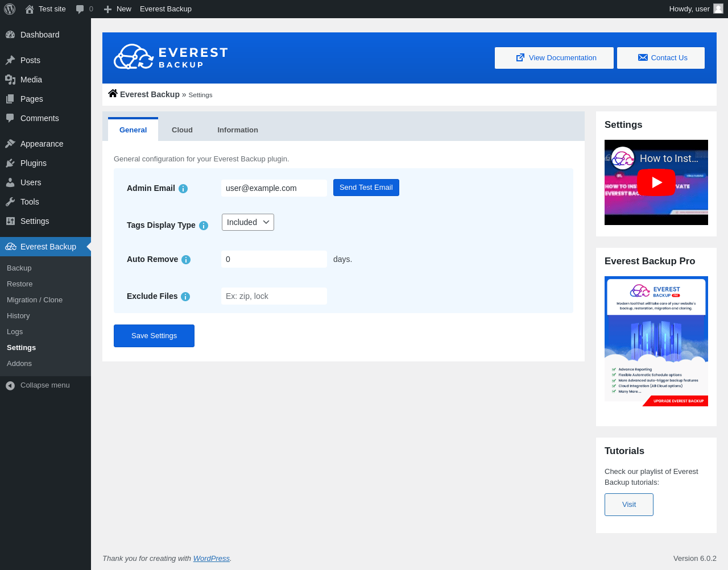Click the Exclude Files input field
Image resolution: width=728 pixels, height=570 pixels.
tap(274, 296)
